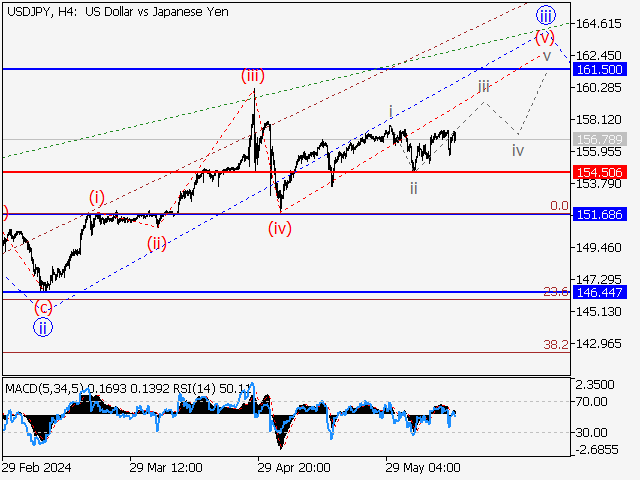Click the 149.460 price axis value

pyautogui.click(x=598, y=248)
